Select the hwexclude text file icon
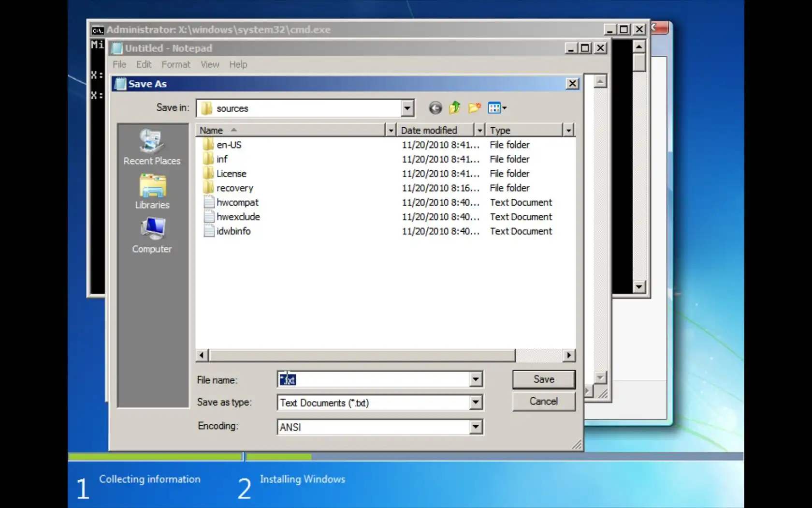 (x=209, y=217)
